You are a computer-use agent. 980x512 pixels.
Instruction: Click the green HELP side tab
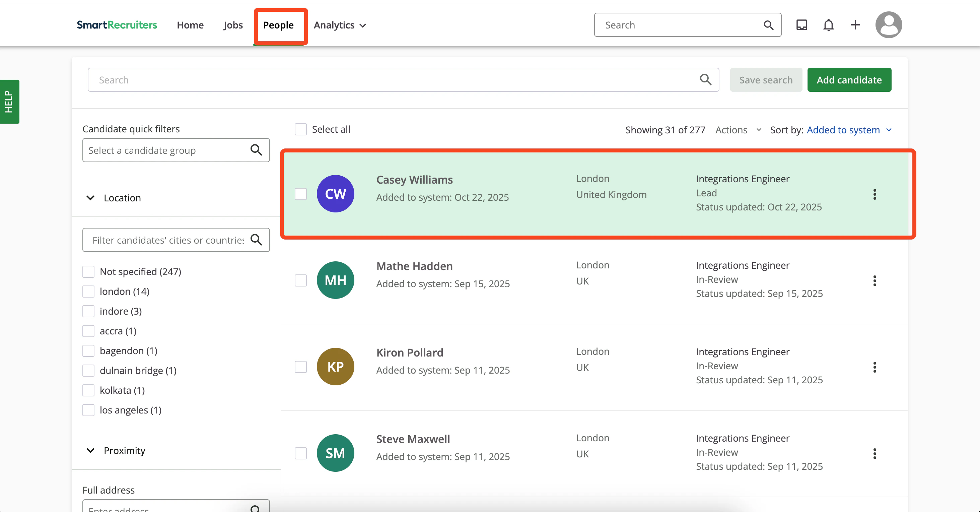9,102
